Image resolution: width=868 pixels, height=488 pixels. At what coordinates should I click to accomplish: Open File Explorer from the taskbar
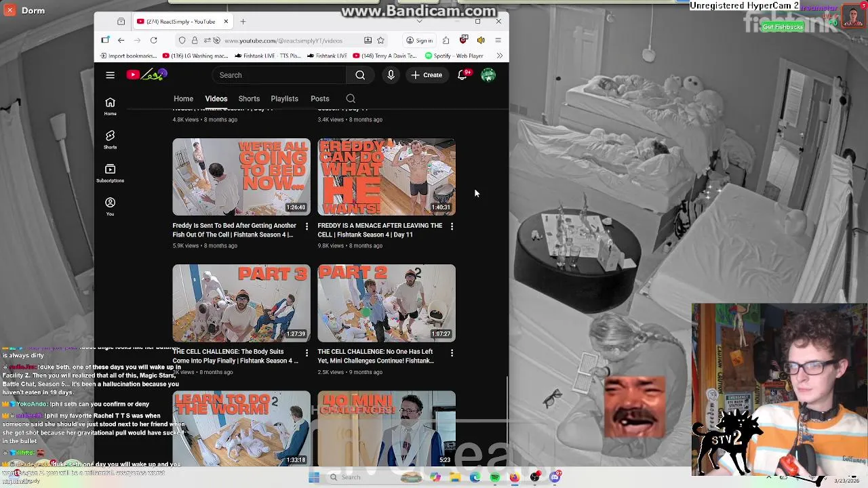click(x=455, y=477)
